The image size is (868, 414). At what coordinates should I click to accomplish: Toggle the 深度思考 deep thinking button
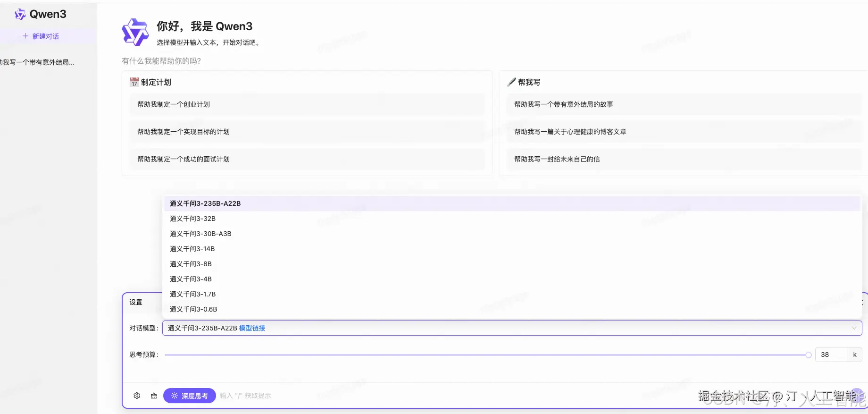(x=190, y=396)
